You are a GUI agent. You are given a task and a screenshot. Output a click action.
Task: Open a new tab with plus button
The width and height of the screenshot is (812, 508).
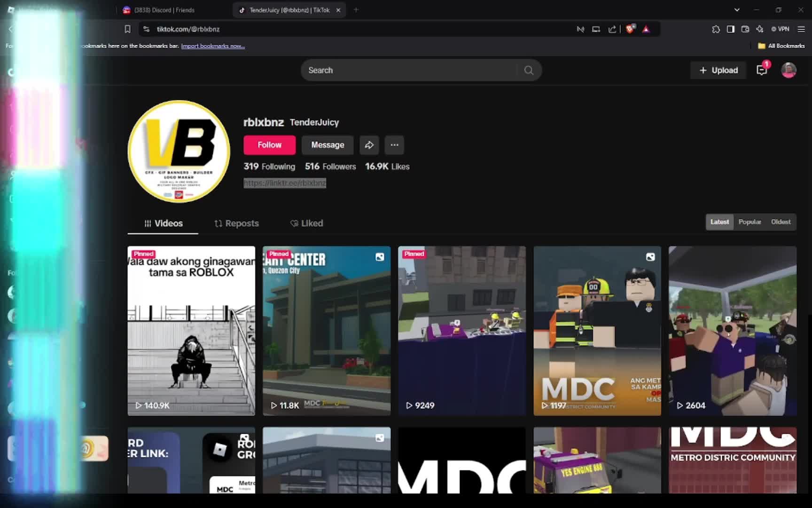[x=356, y=10]
